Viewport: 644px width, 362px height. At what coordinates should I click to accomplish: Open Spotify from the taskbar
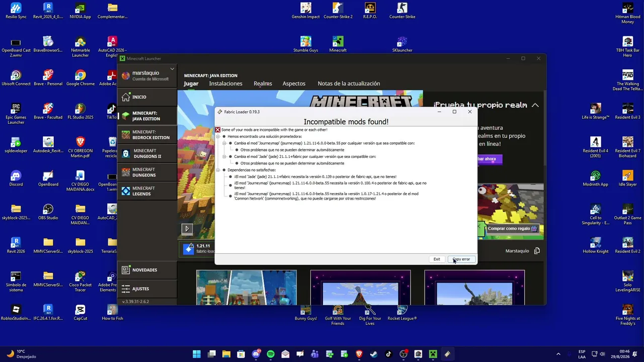[271, 354]
